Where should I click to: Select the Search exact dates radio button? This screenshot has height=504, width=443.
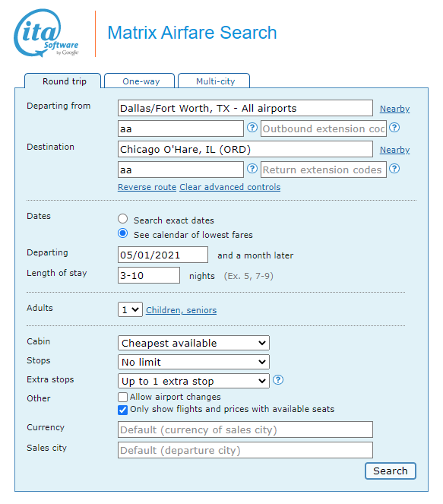[x=122, y=219]
